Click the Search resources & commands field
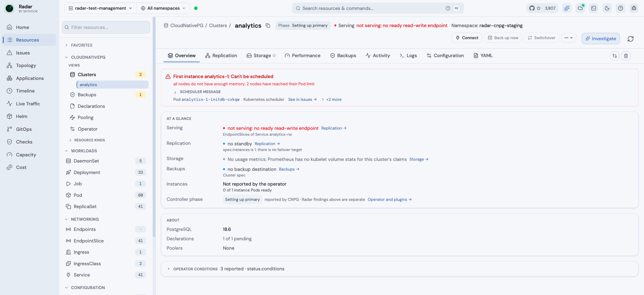This screenshot has width=644, height=295. pyautogui.click(x=378, y=8)
